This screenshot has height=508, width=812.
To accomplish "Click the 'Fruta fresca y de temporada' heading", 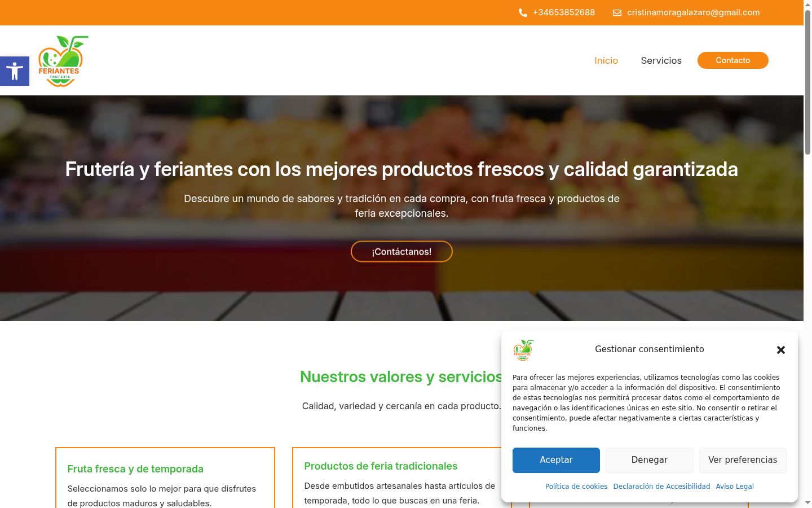I will point(135,469).
